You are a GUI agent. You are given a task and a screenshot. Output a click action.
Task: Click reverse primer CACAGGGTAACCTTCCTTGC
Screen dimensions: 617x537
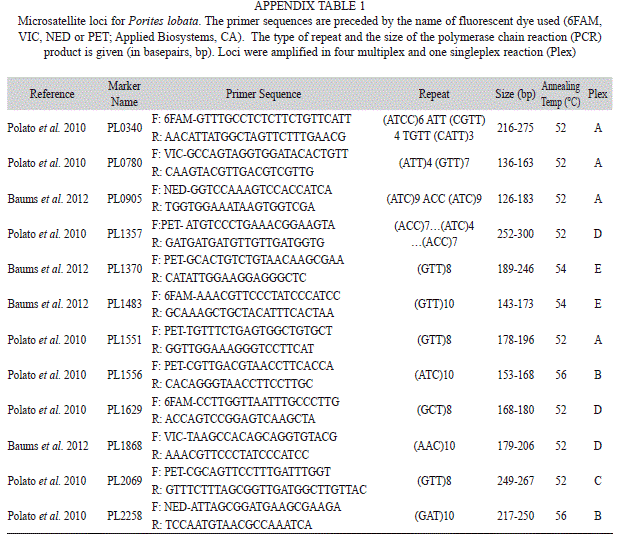click(x=239, y=384)
